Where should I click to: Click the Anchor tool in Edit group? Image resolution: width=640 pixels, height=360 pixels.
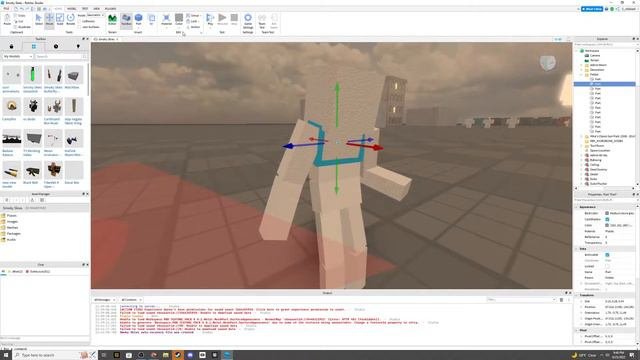tap(193, 27)
